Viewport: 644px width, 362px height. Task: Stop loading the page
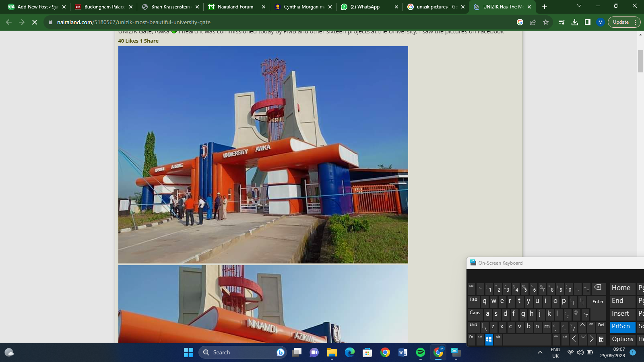tap(35, 22)
